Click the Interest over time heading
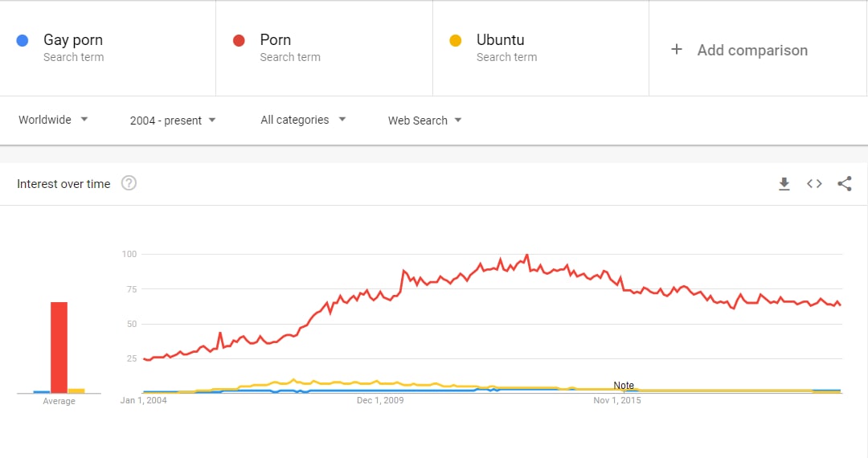This screenshot has width=868, height=458. pos(63,184)
